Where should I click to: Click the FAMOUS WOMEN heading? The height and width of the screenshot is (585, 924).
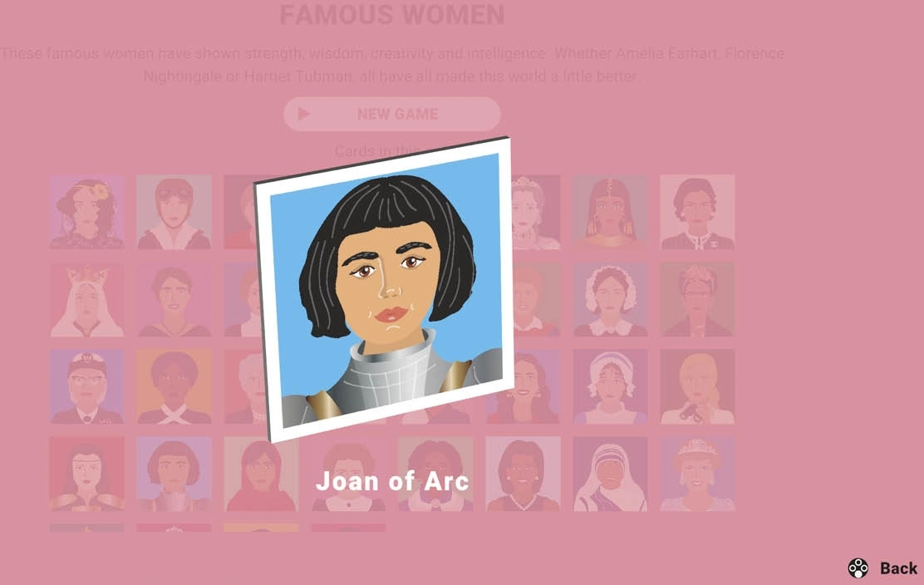click(x=392, y=15)
